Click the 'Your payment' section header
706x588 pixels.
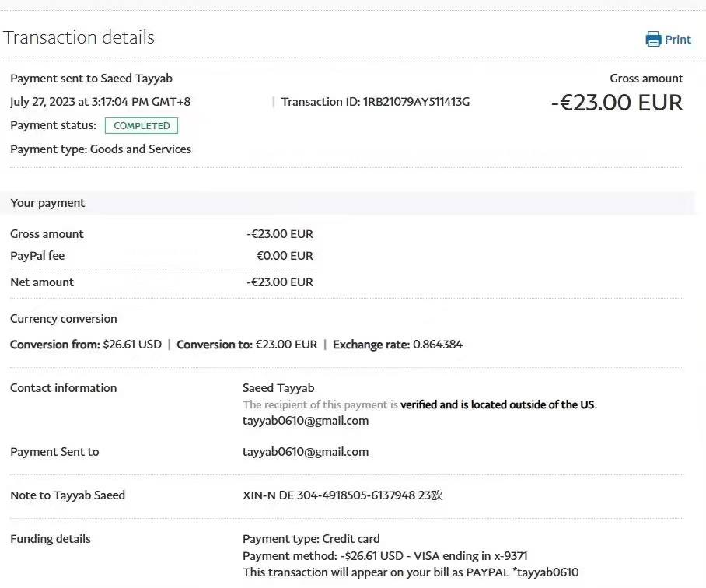point(47,203)
